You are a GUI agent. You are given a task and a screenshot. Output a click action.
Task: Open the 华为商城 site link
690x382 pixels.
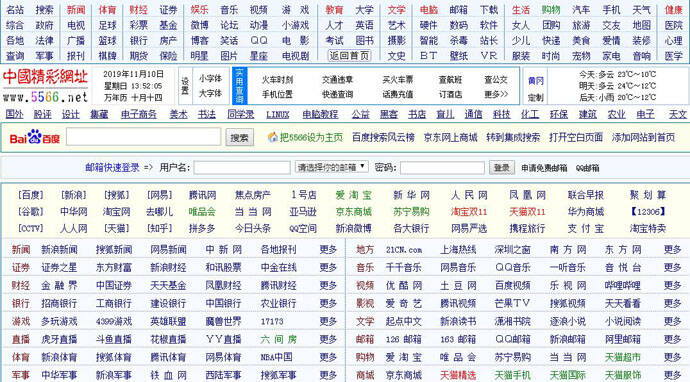click(x=586, y=211)
